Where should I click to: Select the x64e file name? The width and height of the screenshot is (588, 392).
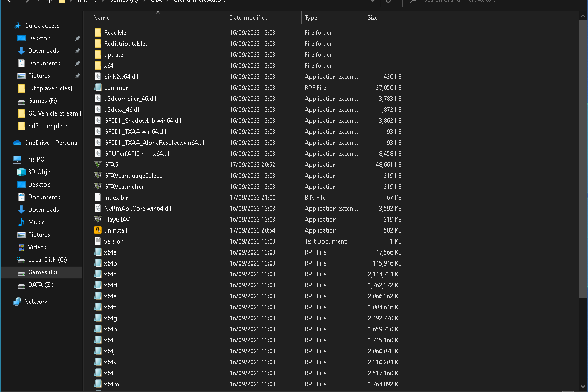coord(110,296)
